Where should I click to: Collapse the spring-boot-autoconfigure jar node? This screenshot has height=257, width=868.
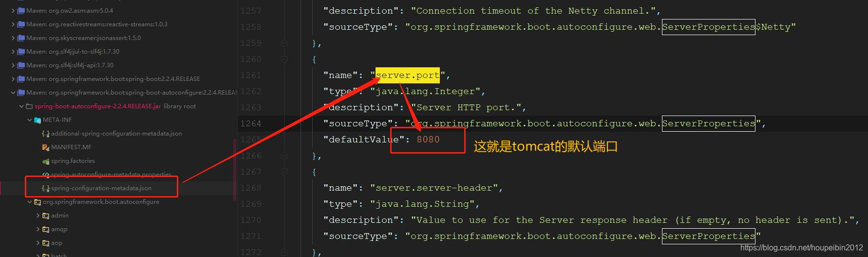(21, 106)
